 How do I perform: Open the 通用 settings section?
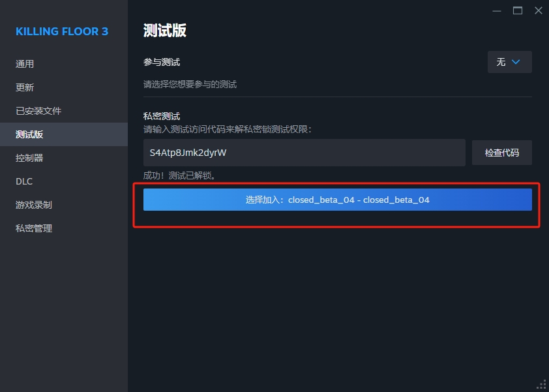[x=64, y=64]
